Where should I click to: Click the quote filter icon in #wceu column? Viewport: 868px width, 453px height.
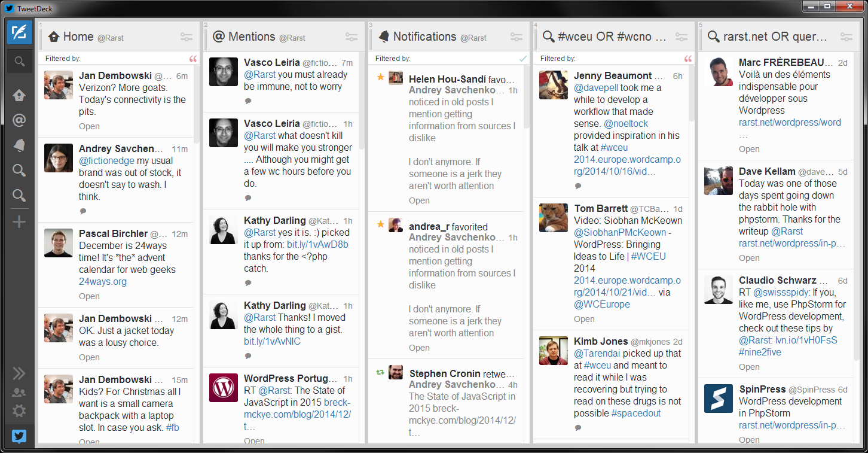[687, 59]
